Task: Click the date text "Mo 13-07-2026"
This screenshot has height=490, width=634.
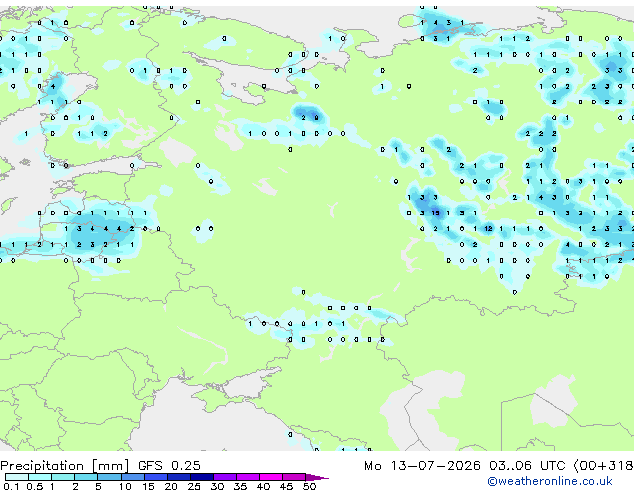Action: tap(422, 466)
